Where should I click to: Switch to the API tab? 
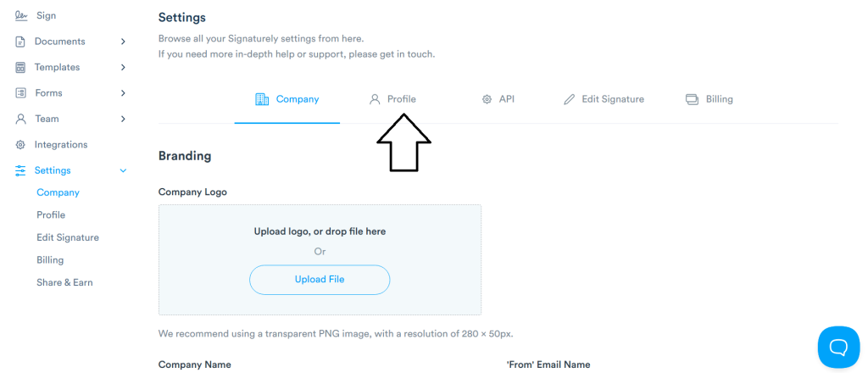498,100
